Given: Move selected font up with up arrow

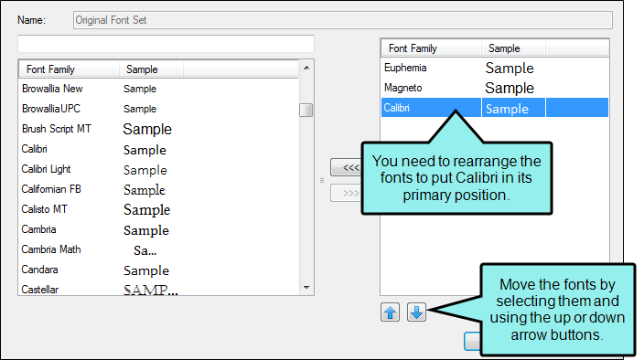Looking at the screenshot, I should click(x=390, y=312).
